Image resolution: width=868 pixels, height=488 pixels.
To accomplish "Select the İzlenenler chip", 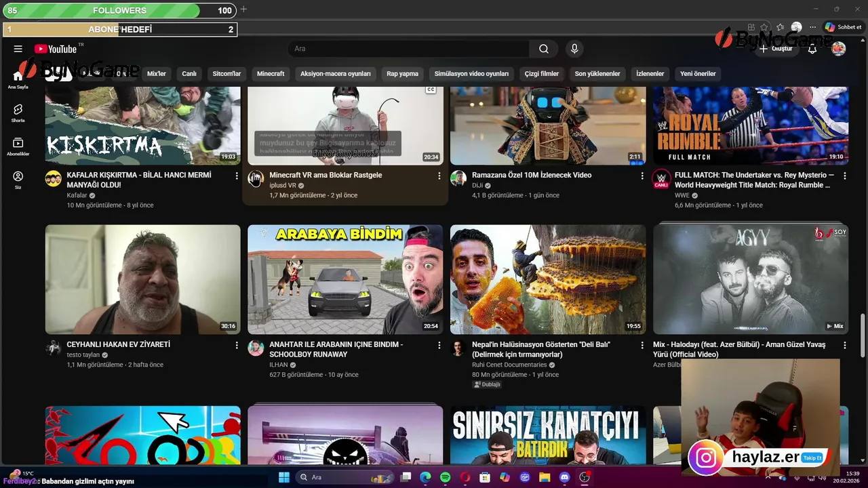I will point(650,73).
